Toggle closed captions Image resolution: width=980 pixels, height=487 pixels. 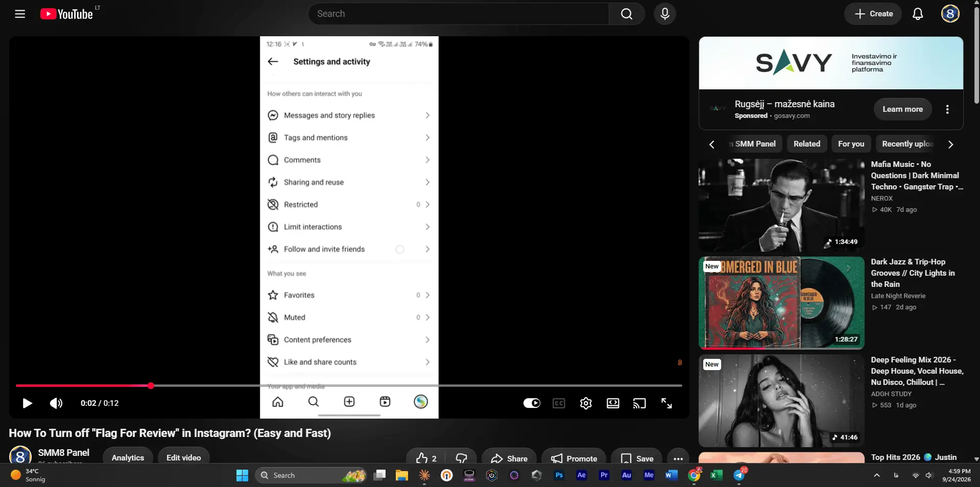point(559,403)
